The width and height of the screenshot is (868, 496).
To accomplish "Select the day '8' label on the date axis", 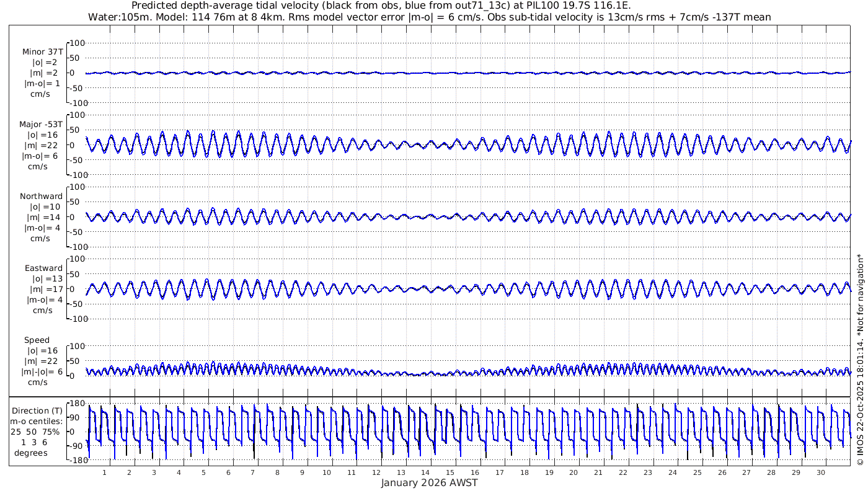I will (x=277, y=472).
